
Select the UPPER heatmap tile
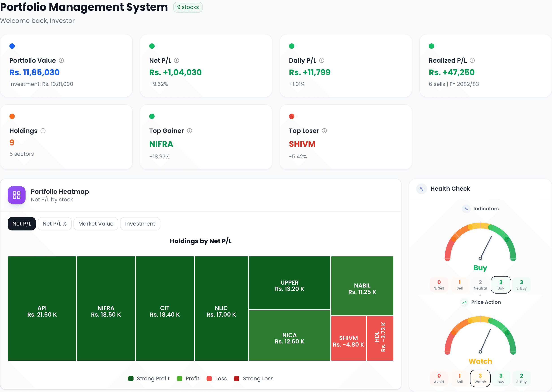click(x=289, y=283)
